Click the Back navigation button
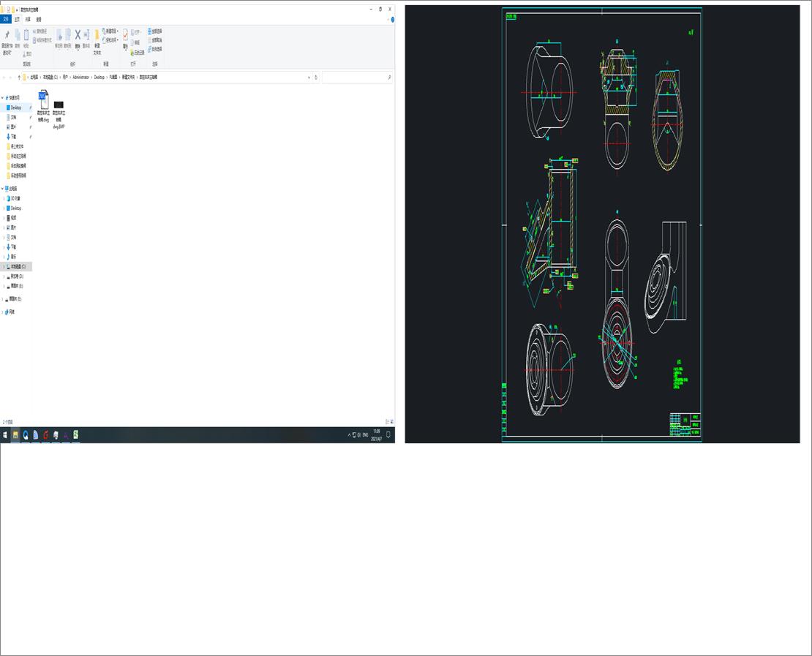812x656 pixels. [5, 77]
